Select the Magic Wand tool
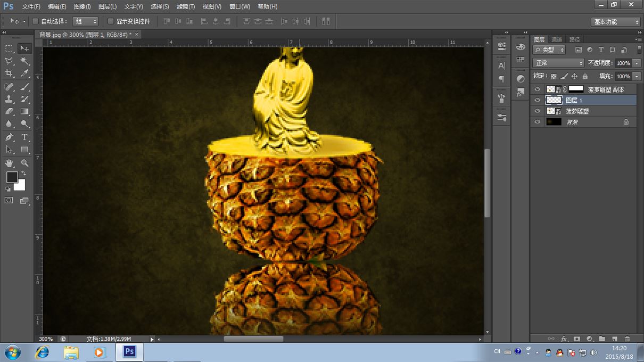Screen dimensions: 644x362 click(x=24, y=61)
